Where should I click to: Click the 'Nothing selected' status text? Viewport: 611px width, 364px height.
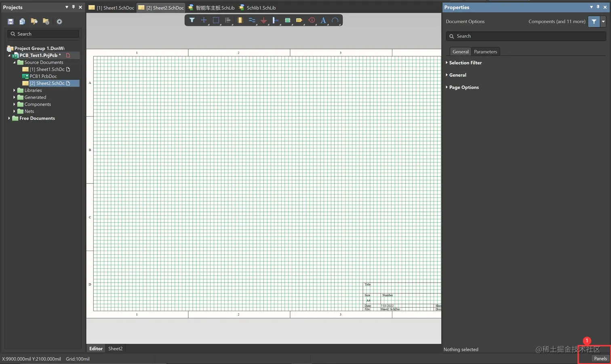point(461,349)
